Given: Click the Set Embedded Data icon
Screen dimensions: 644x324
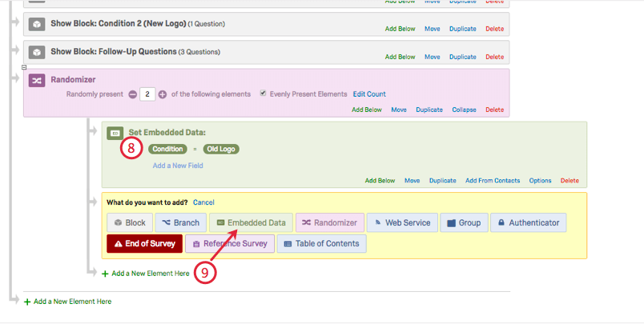Looking at the screenshot, I should click(x=115, y=133).
